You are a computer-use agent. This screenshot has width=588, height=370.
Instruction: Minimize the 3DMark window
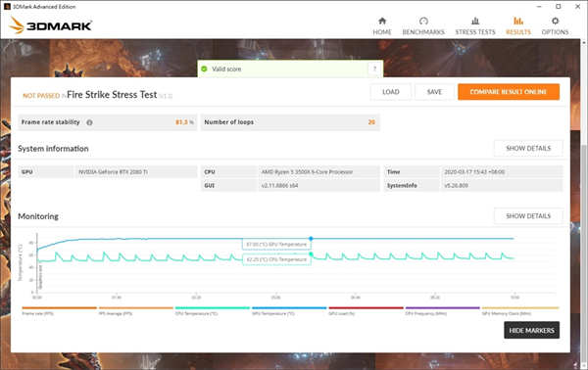click(539, 7)
